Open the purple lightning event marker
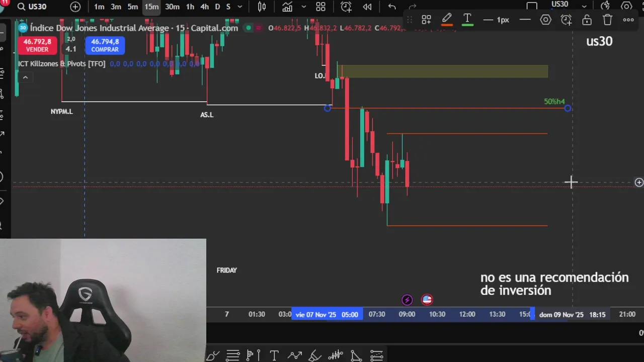The height and width of the screenshot is (362, 644). point(407,300)
